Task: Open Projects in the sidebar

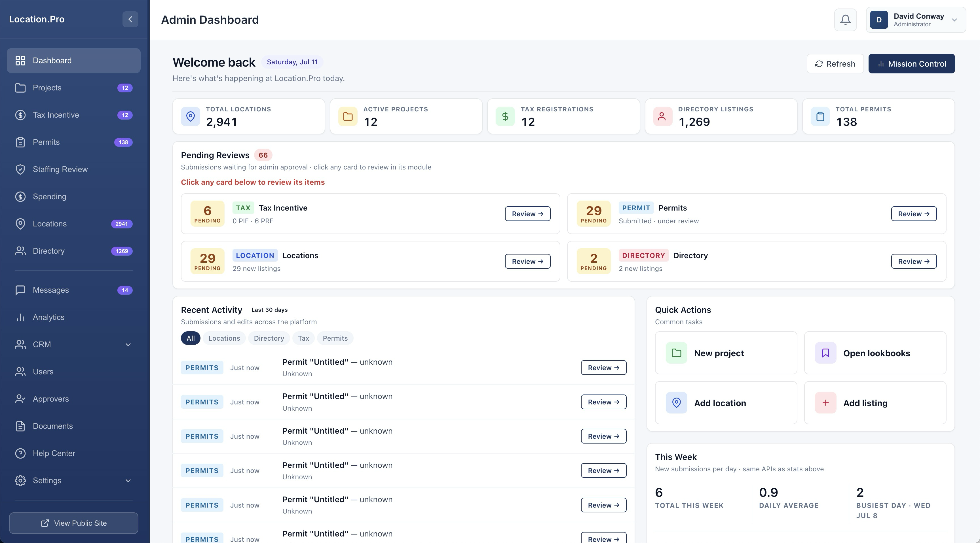Action: click(x=73, y=88)
